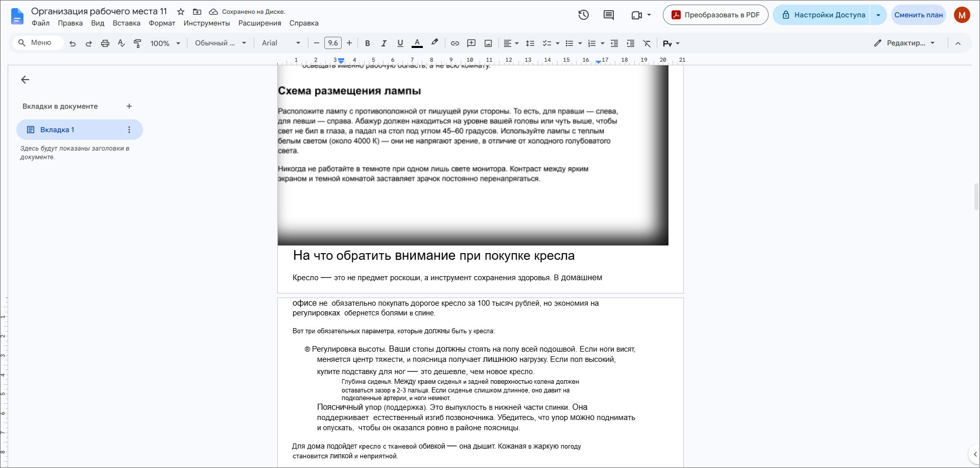
Task: Toggle underline formatting
Action: [400, 43]
